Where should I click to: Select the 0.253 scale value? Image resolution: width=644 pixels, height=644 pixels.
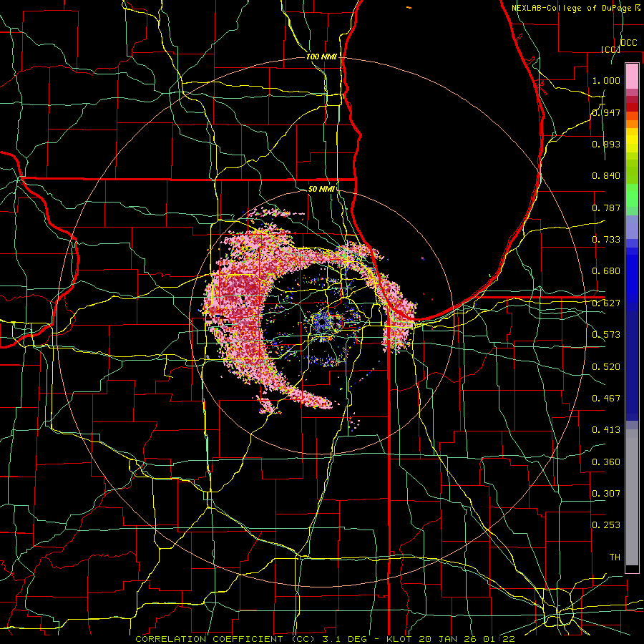pyautogui.click(x=606, y=525)
